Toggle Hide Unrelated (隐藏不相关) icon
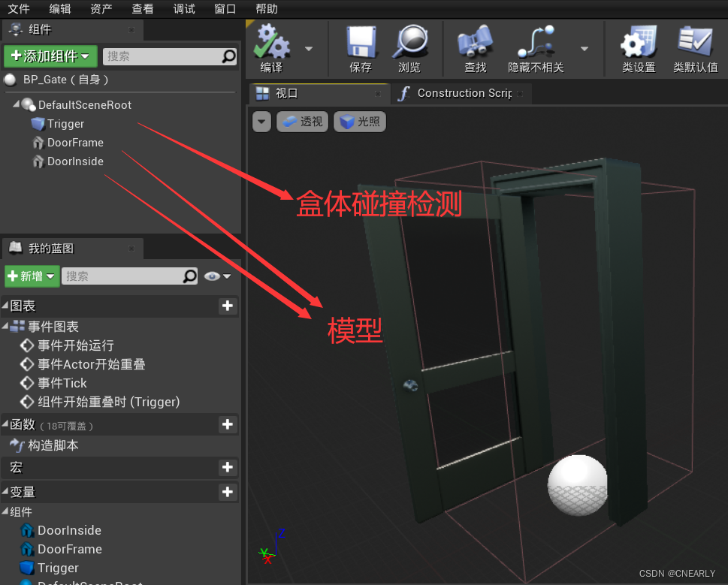 [536, 42]
